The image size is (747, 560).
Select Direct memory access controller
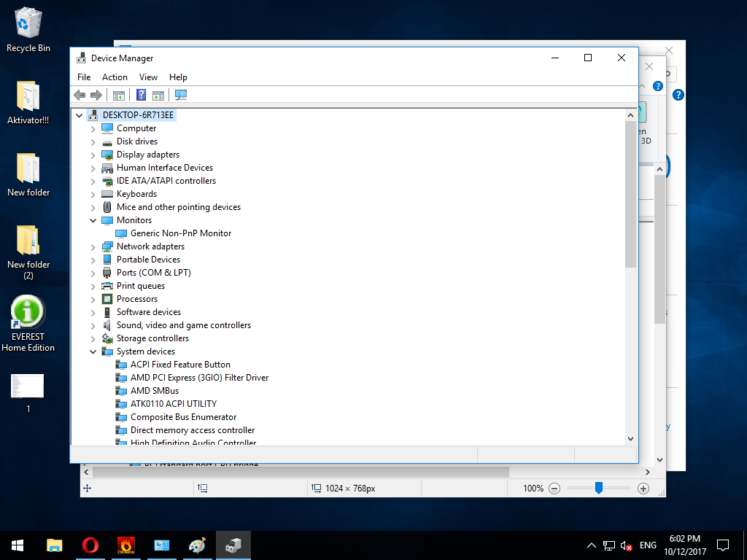193,430
